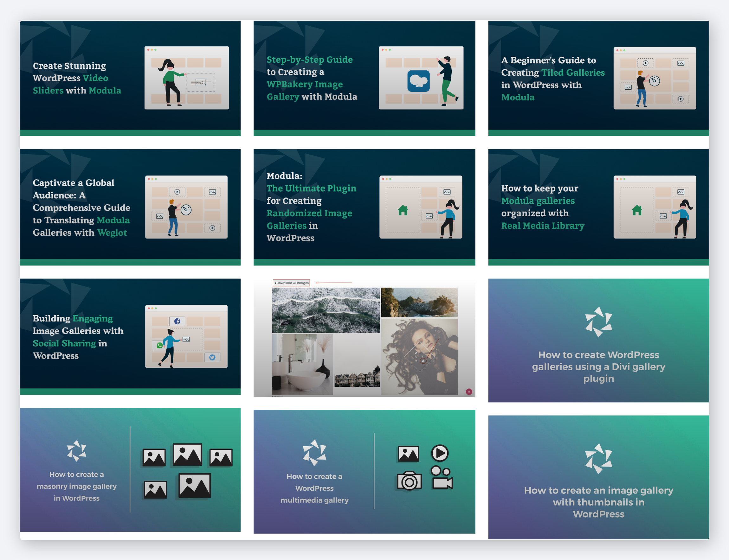Open the Real Media Library thumbnail
The height and width of the screenshot is (560, 729).
pos(599,207)
